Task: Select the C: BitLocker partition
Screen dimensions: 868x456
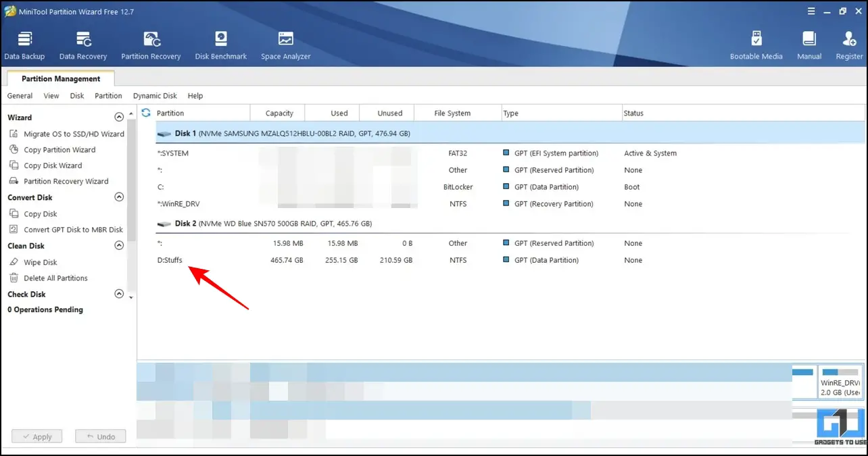Action: pos(510,187)
